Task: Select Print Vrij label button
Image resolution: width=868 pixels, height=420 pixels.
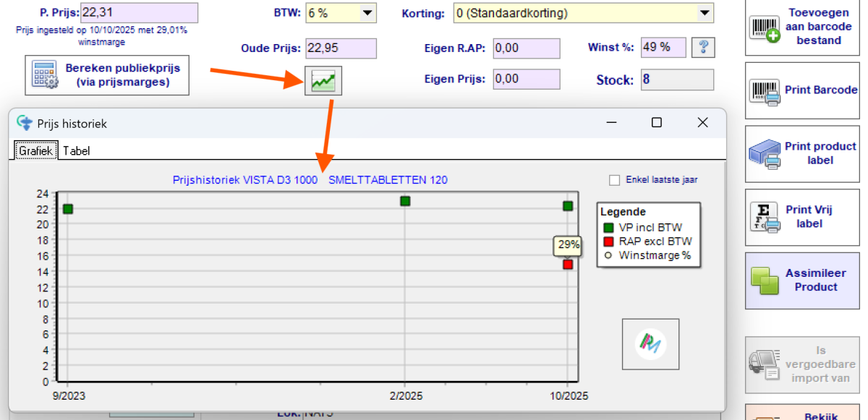Action: point(802,217)
